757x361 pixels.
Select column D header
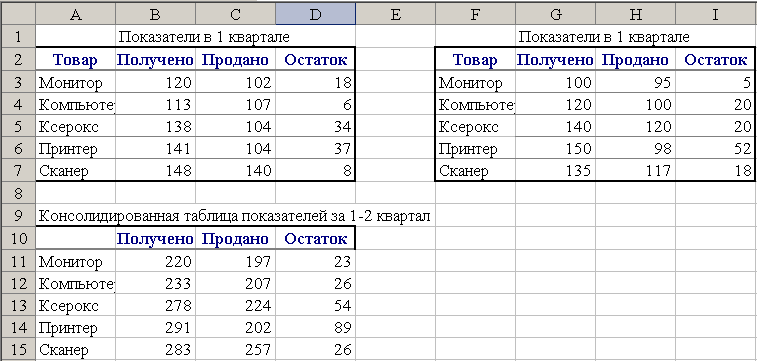click(x=316, y=14)
